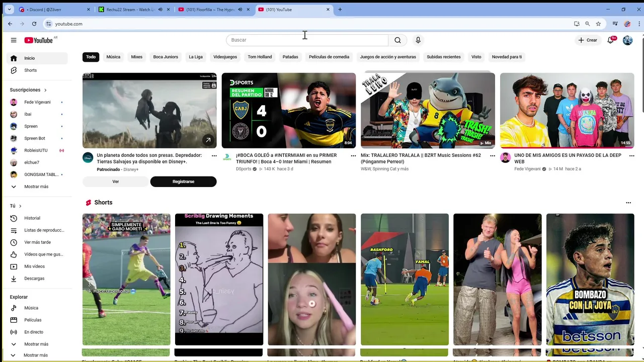644x362 pixels.
Task: Open Ibai subscription channel
Action: pyautogui.click(x=37, y=114)
